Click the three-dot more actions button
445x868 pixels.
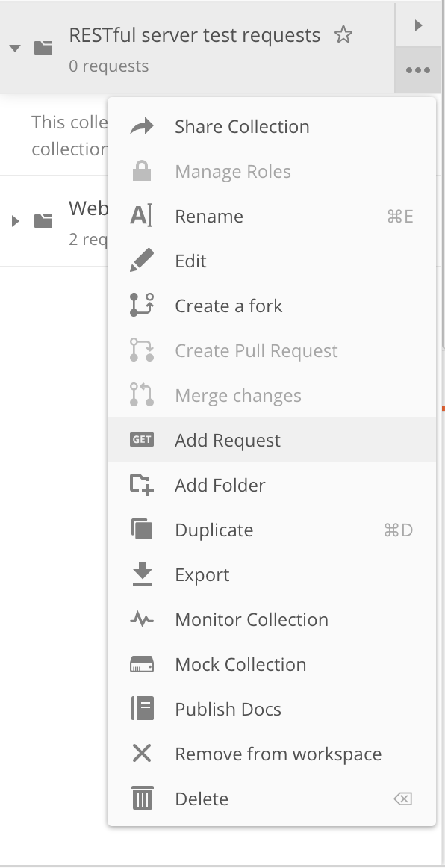pyautogui.click(x=418, y=70)
